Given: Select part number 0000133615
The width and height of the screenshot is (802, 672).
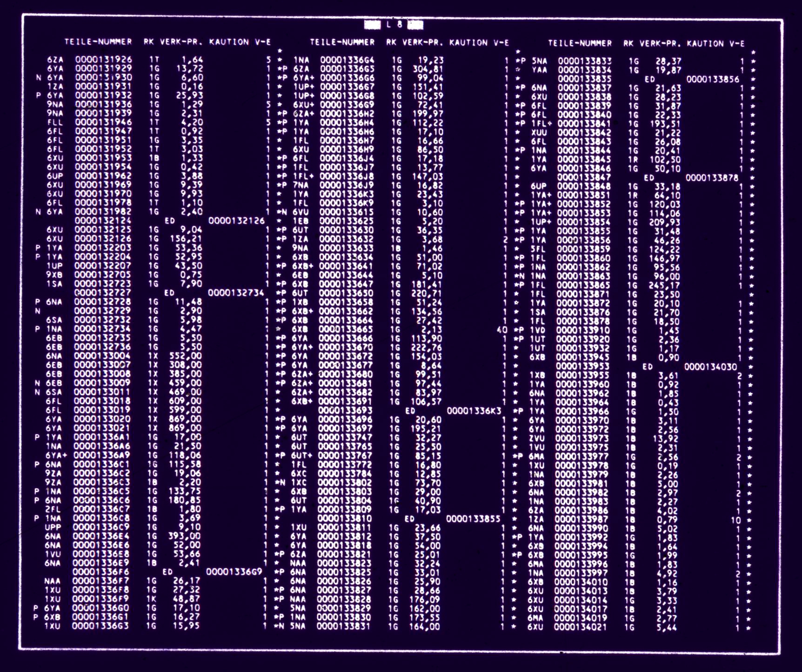Looking at the screenshot, I should pos(347,212).
